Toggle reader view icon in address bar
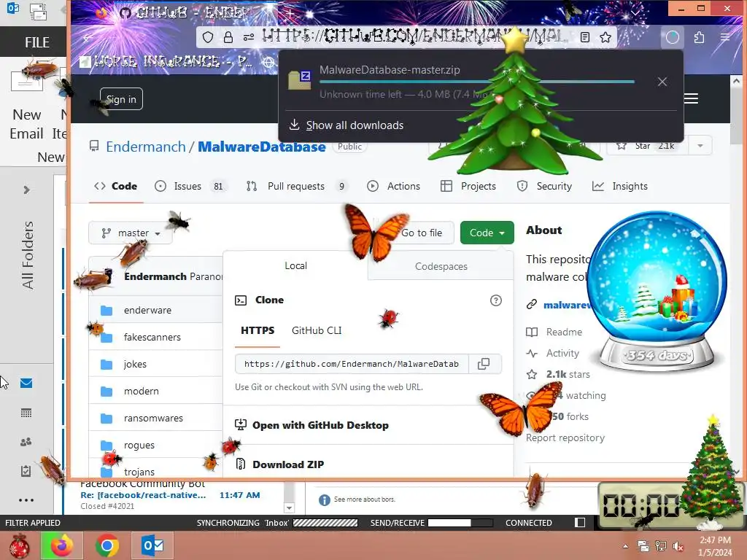The image size is (747, 560). pyautogui.click(x=585, y=37)
